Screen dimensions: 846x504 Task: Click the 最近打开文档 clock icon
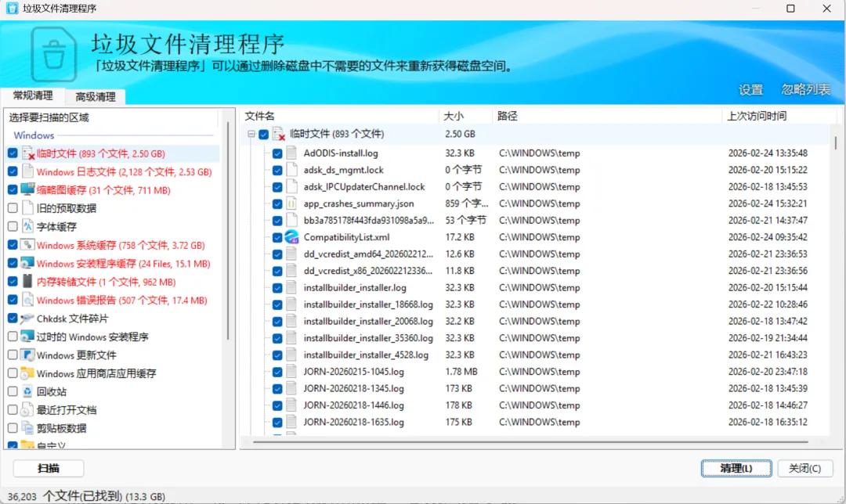27,409
